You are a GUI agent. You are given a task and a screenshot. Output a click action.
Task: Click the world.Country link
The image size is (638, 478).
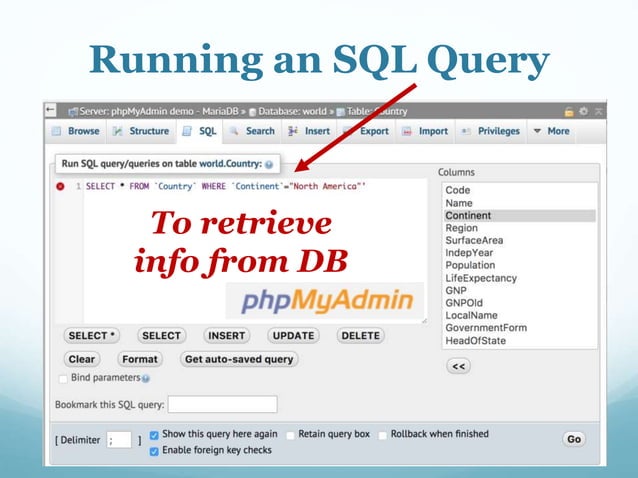(x=230, y=164)
